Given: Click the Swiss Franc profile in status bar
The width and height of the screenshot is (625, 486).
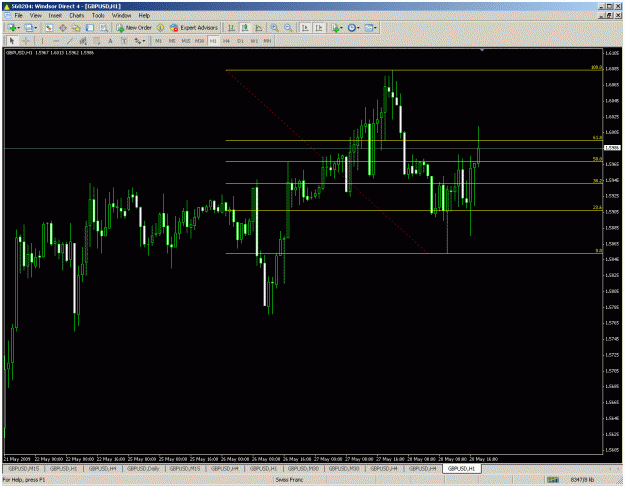Looking at the screenshot, I should tap(289, 480).
